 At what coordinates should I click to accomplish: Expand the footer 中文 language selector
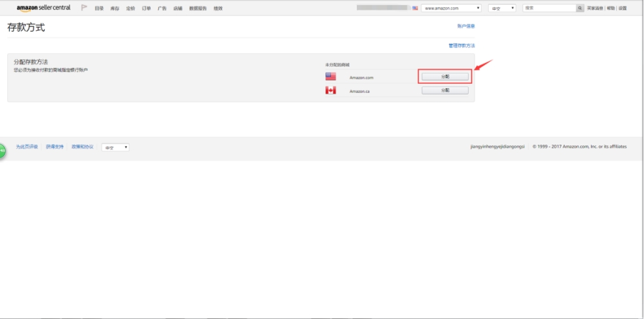click(115, 147)
